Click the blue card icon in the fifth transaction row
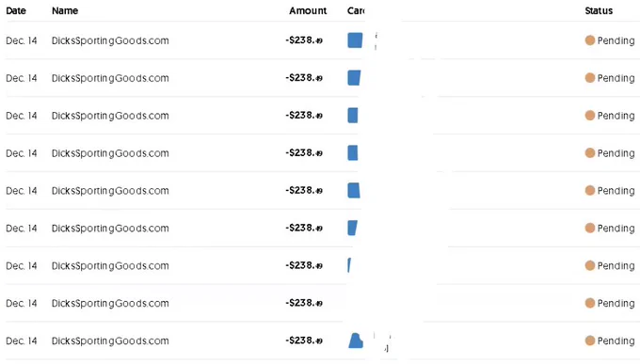The width and height of the screenshot is (640, 364). point(354,191)
